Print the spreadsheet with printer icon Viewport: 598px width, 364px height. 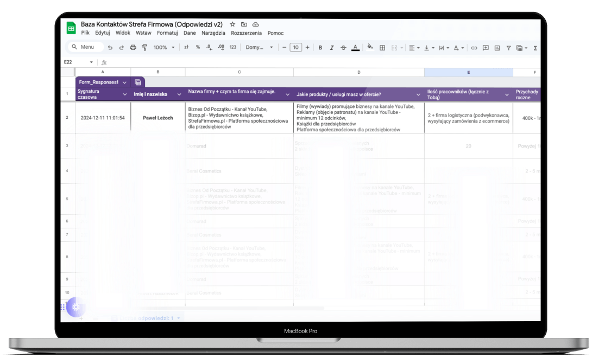coord(133,48)
